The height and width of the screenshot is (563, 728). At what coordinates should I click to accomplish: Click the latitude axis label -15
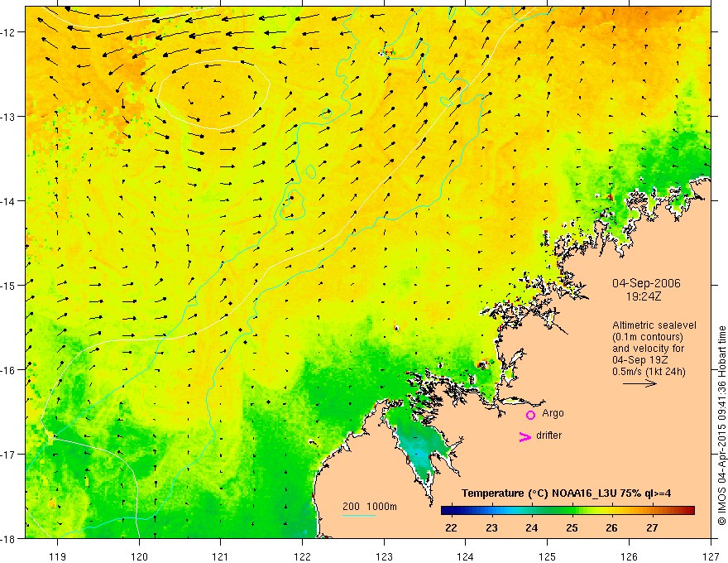pyautogui.click(x=8, y=286)
